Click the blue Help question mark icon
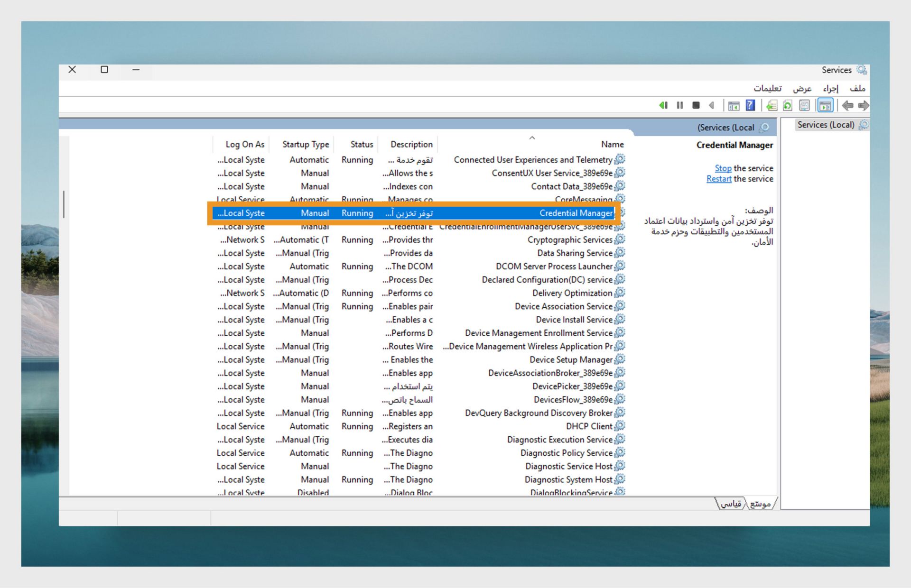911x588 pixels. (x=750, y=105)
